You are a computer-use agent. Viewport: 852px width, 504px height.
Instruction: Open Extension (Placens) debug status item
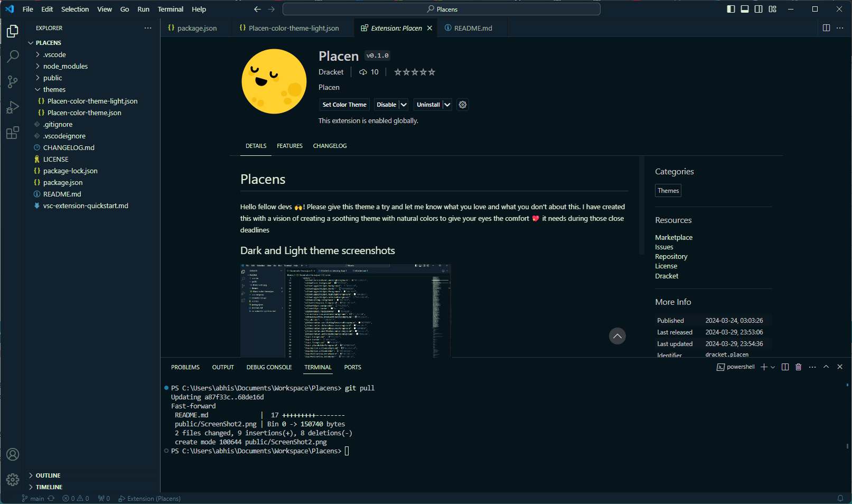tap(149, 498)
